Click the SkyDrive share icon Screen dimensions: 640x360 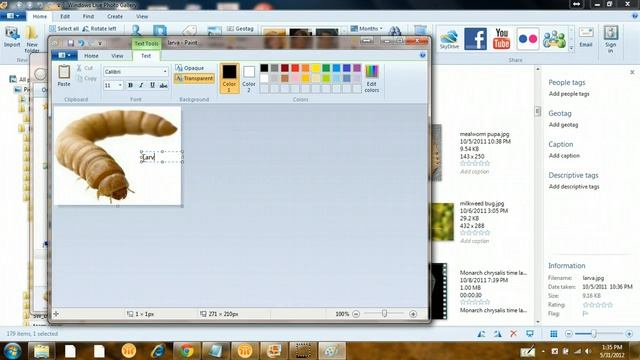pos(449,39)
